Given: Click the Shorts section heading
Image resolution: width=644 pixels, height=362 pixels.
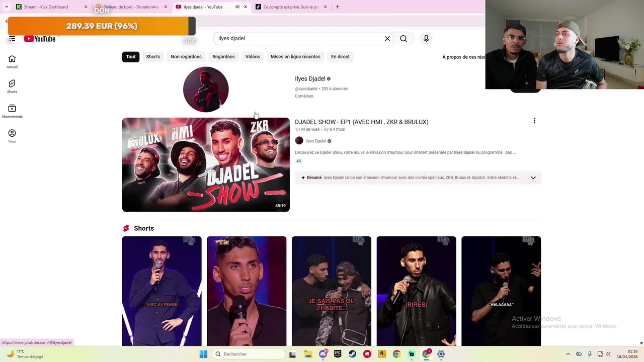Looking at the screenshot, I should click(144, 228).
